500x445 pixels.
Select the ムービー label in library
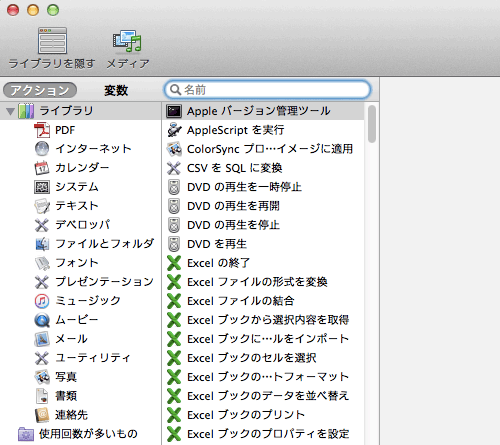[x=77, y=320]
